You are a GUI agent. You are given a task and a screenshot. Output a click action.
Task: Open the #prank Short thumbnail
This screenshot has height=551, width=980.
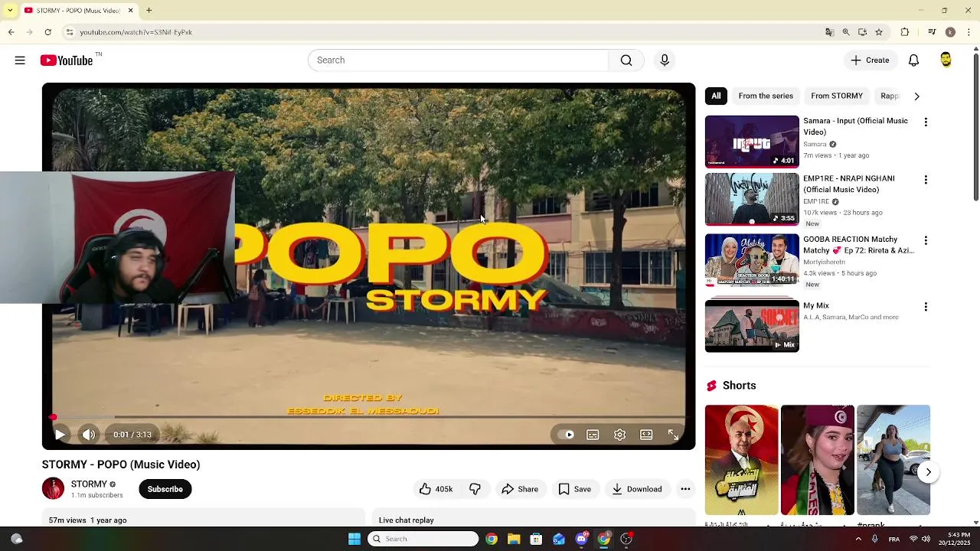(x=893, y=460)
